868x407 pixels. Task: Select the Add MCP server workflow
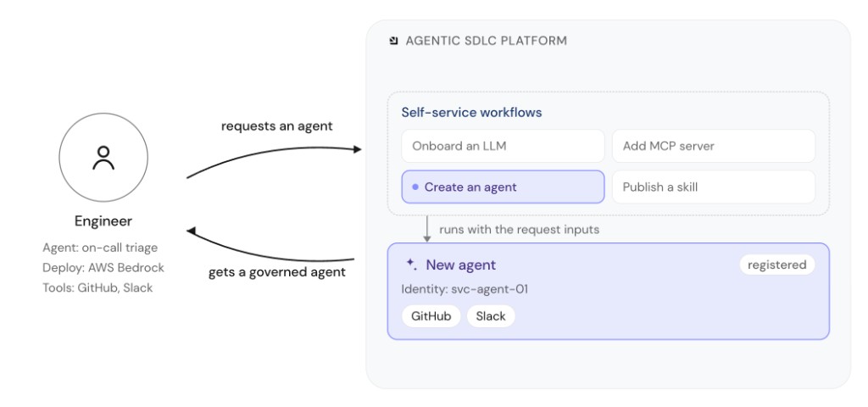(714, 146)
